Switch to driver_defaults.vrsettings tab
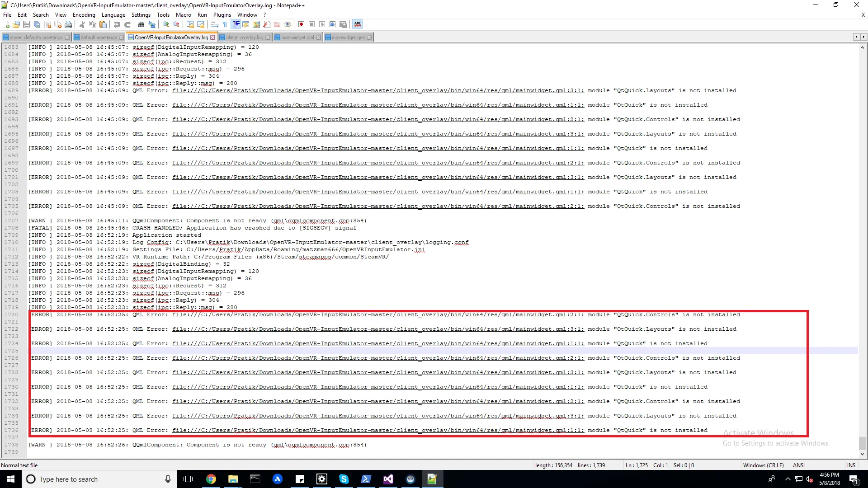Screen dimensions: 868x488 pyautogui.click(x=36, y=38)
